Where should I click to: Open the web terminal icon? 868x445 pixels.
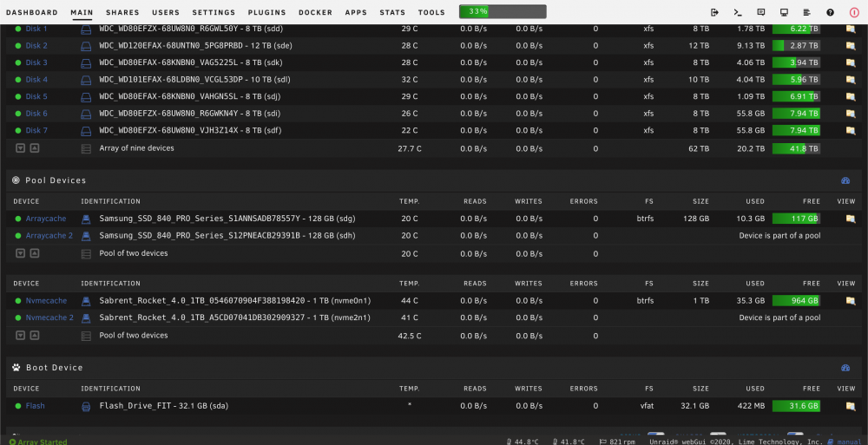(738, 12)
